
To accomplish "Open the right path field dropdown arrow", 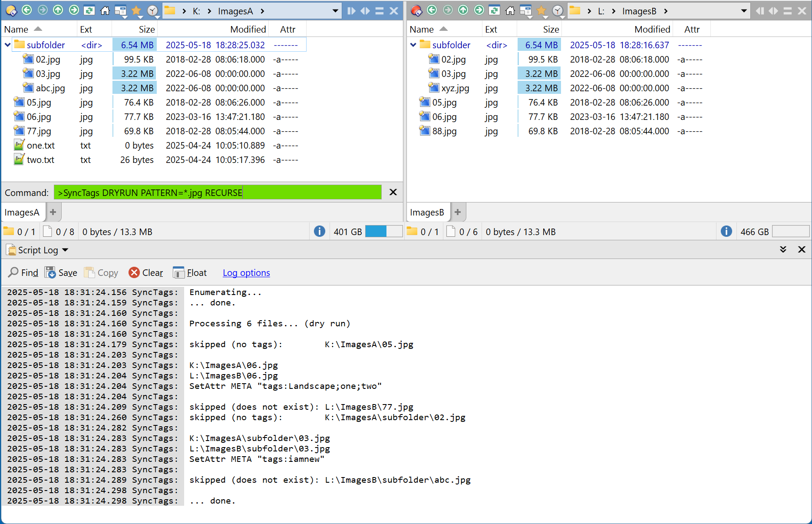I will pos(744,11).
